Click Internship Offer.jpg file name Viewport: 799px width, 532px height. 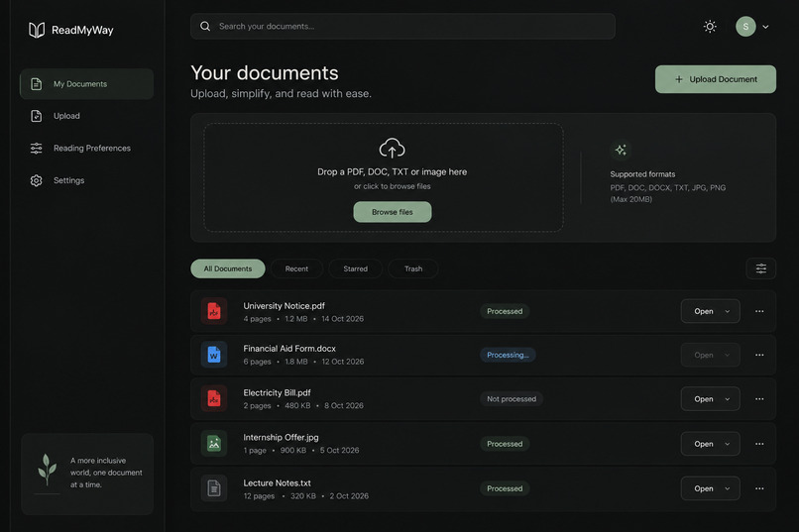pyautogui.click(x=281, y=437)
